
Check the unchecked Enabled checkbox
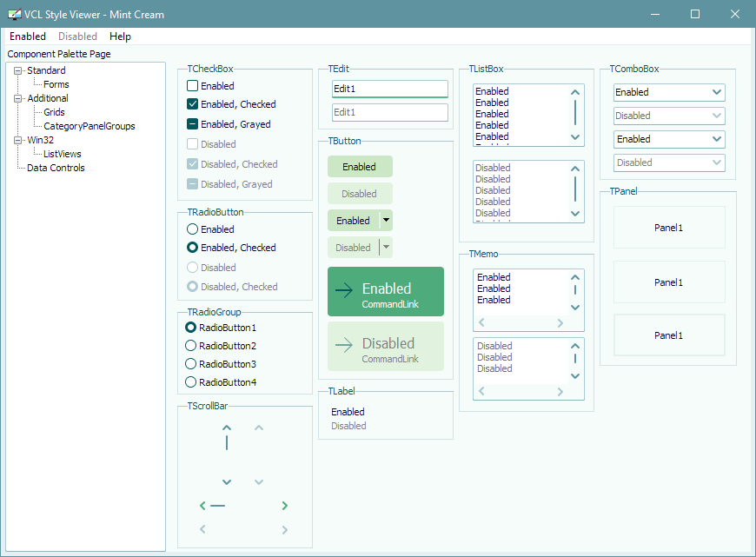(x=192, y=86)
